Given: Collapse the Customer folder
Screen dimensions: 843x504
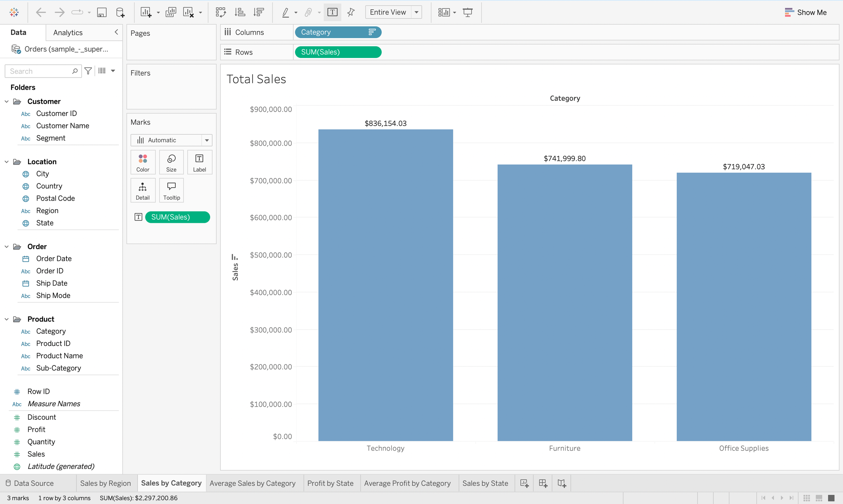Looking at the screenshot, I should click(6, 101).
